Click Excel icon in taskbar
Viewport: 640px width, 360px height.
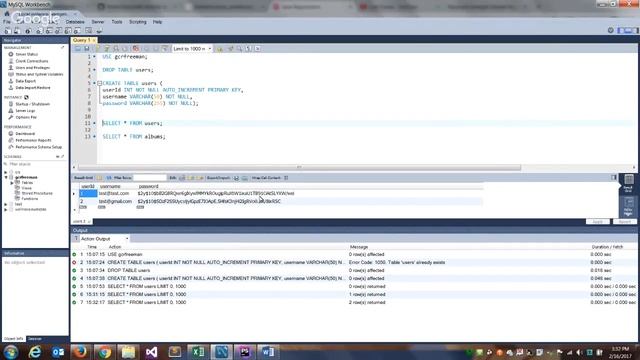(x=198, y=352)
